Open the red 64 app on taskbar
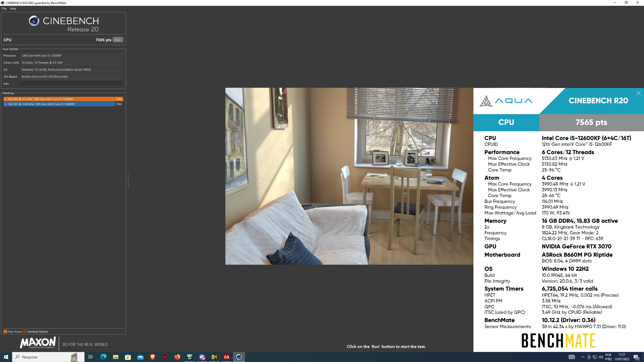644x362 pixels. [227, 357]
